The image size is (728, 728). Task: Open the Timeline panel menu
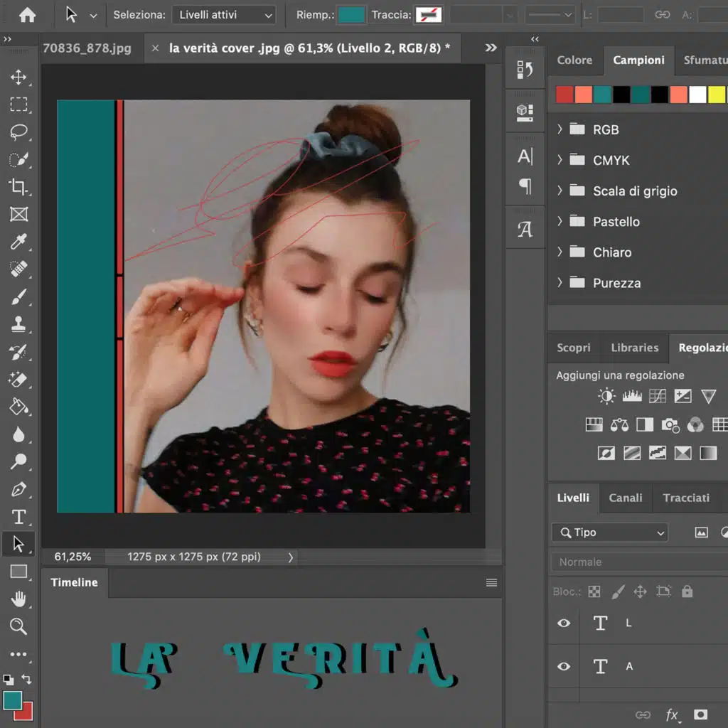[491, 582]
